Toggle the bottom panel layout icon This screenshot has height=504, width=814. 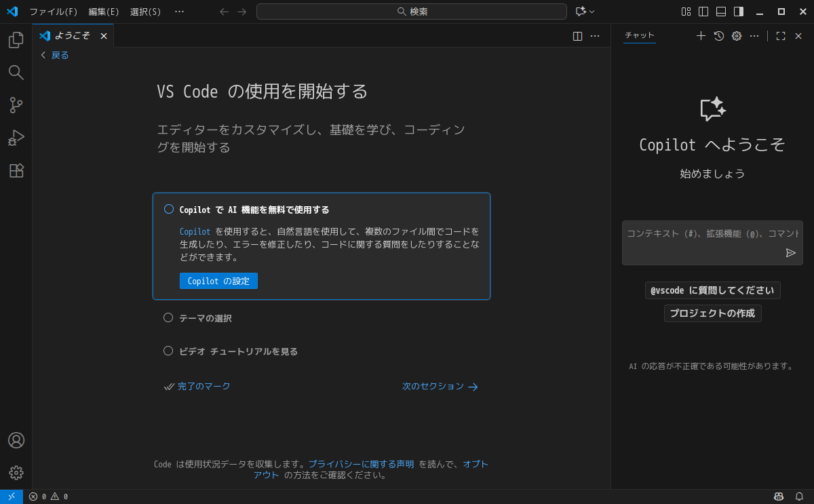click(x=721, y=12)
